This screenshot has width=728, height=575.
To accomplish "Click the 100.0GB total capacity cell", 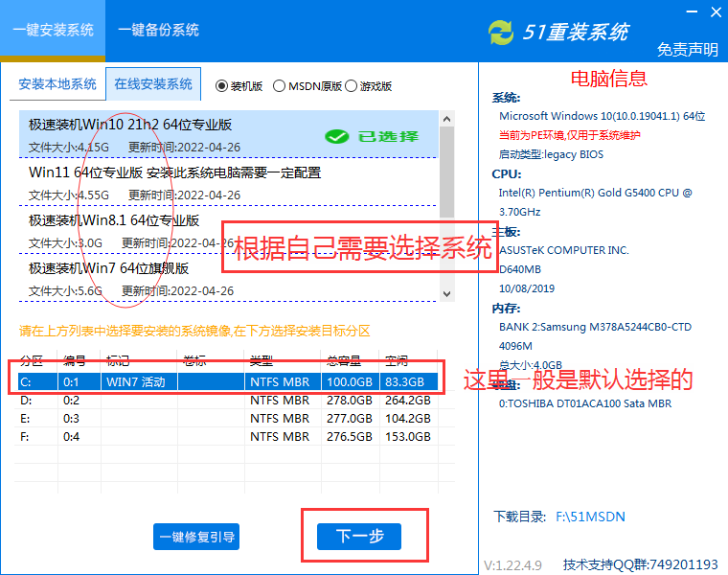I will (x=350, y=381).
